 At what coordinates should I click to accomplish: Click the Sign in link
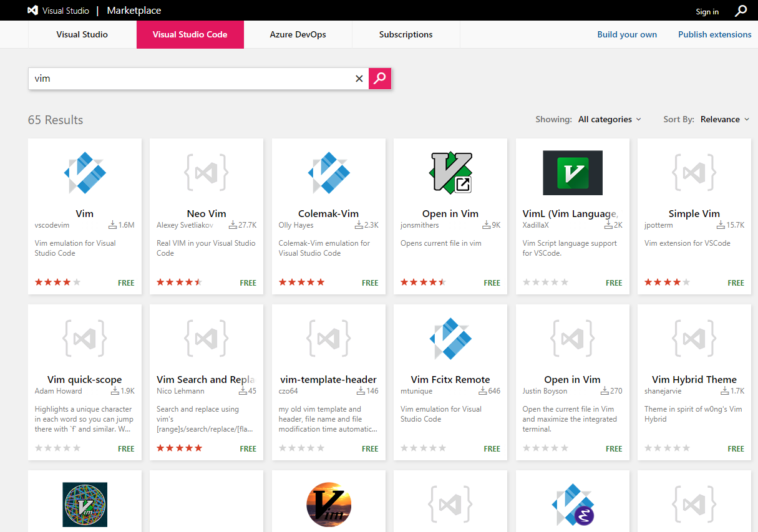[707, 11]
